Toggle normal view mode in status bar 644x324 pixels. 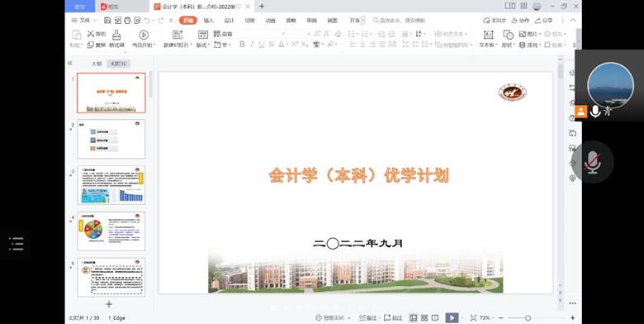point(413,318)
